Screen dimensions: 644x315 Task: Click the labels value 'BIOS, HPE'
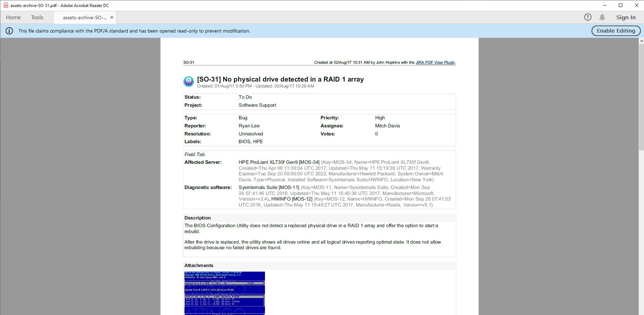(251, 141)
